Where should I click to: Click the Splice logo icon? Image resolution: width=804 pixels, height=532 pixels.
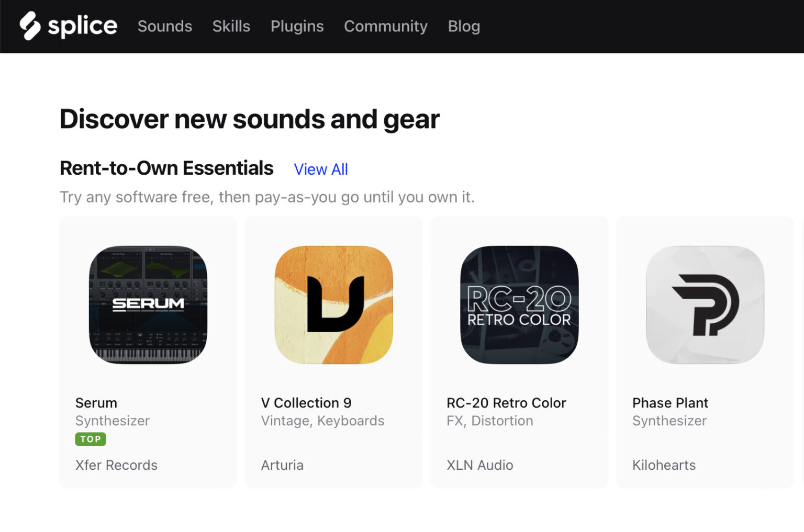click(30, 26)
